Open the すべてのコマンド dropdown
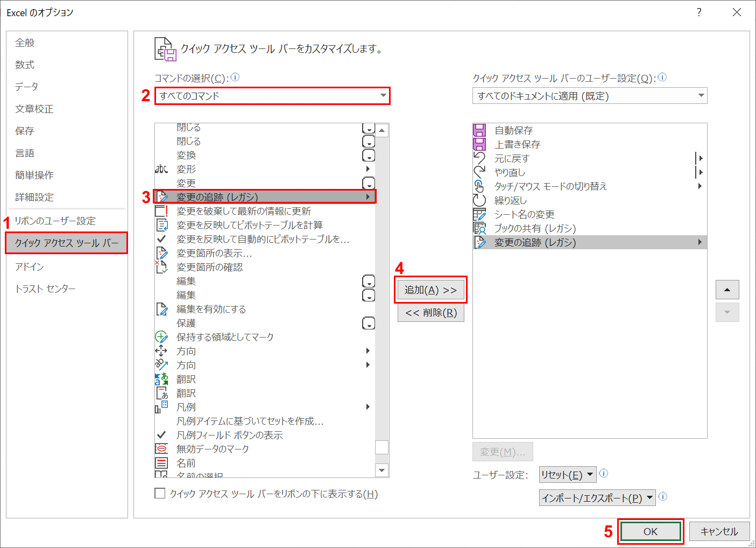The height and width of the screenshot is (548, 756). 383,96
